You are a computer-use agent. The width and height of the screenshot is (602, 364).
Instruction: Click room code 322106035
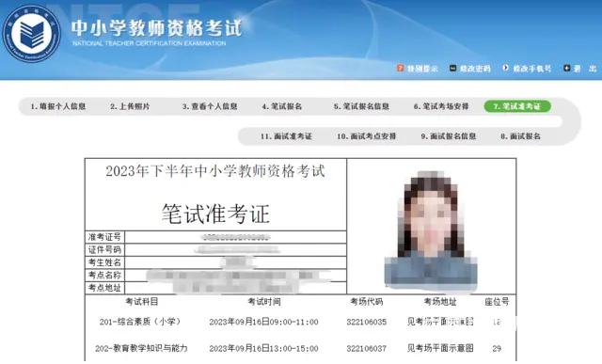(366, 323)
